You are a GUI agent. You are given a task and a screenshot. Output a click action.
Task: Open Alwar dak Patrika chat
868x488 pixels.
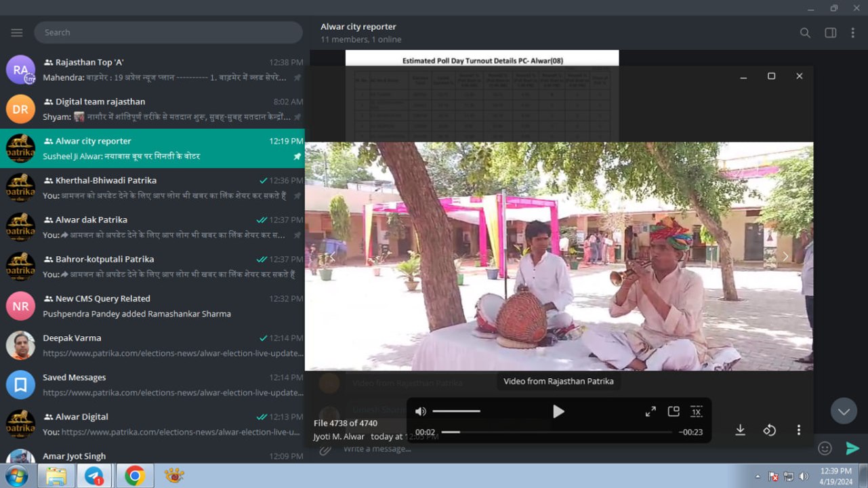click(152, 227)
